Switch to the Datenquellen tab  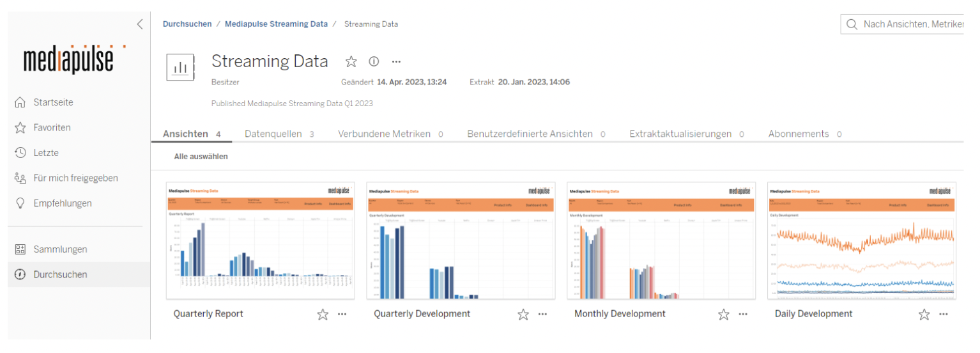[x=273, y=134]
